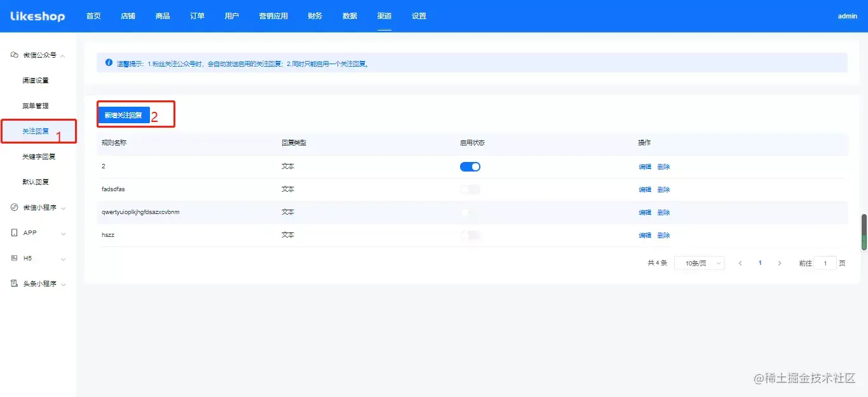Go to the previous page arrow
The height and width of the screenshot is (397, 868).
coord(740,263)
